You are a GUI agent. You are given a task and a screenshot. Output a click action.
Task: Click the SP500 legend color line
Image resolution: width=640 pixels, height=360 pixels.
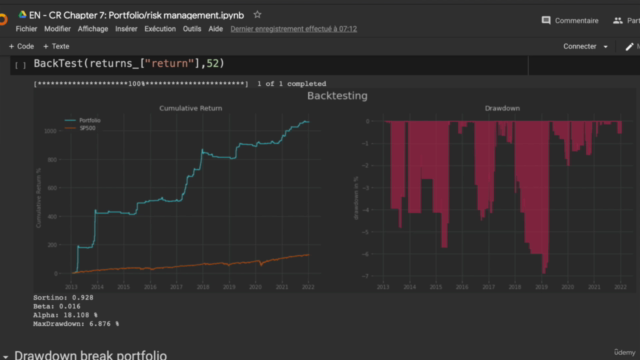pyautogui.click(x=70, y=128)
